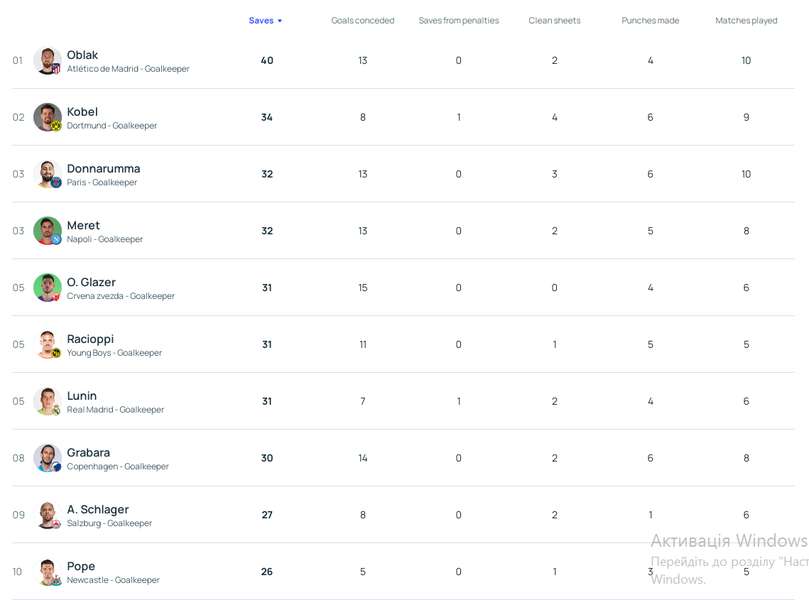This screenshot has height=600, width=809.
Task: Select Meret's green avatar picture
Action: [x=47, y=231]
